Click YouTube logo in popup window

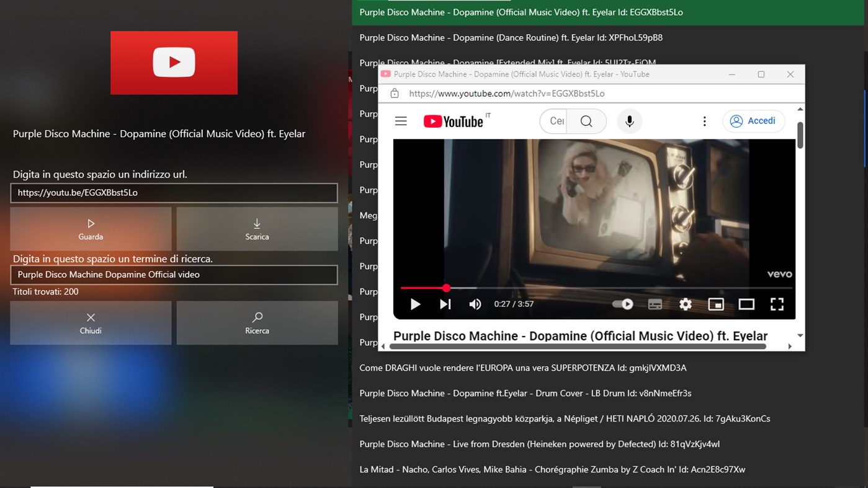(454, 122)
